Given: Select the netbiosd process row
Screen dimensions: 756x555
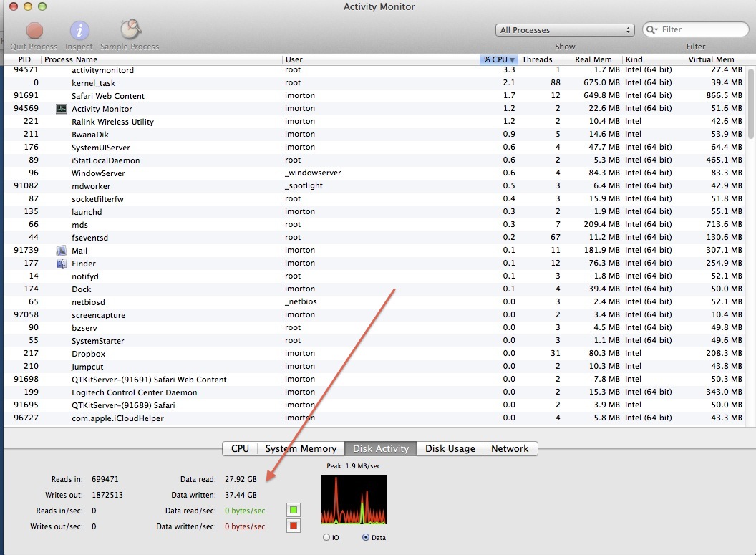Looking at the screenshot, I should 374,302.
